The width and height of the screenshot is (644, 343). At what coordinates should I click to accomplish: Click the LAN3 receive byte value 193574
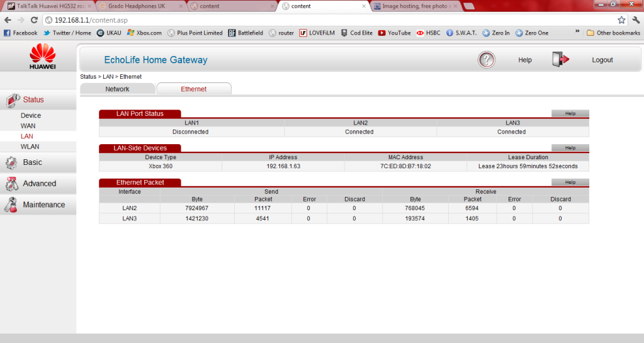coord(415,218)
